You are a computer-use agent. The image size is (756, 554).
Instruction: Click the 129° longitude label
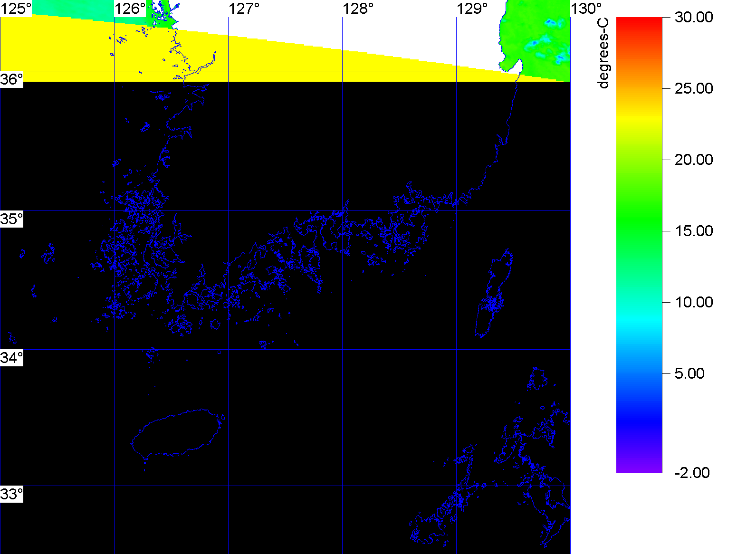472,8
